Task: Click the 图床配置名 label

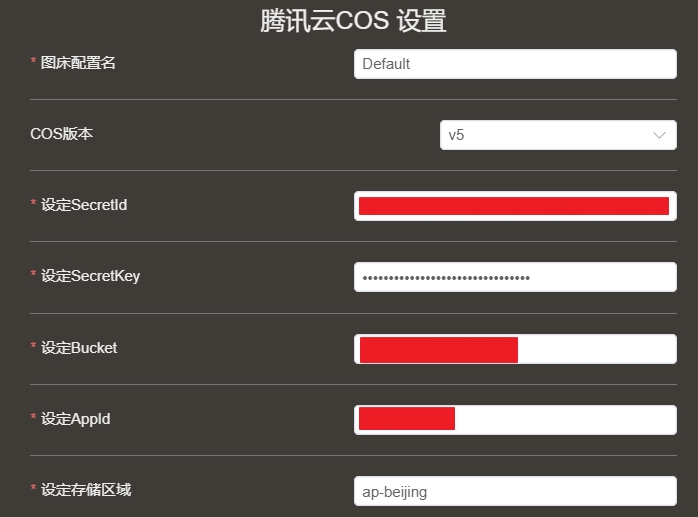Action: 79,63
